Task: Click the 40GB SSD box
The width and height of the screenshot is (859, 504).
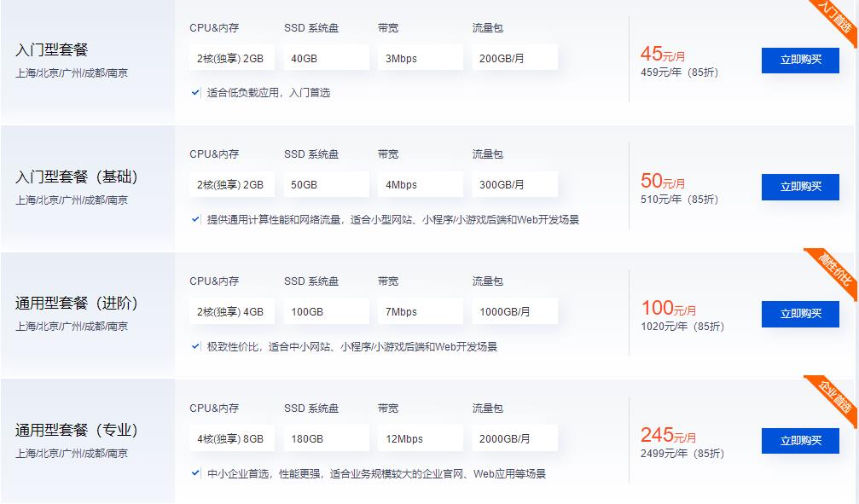Action: click(326, 58)
